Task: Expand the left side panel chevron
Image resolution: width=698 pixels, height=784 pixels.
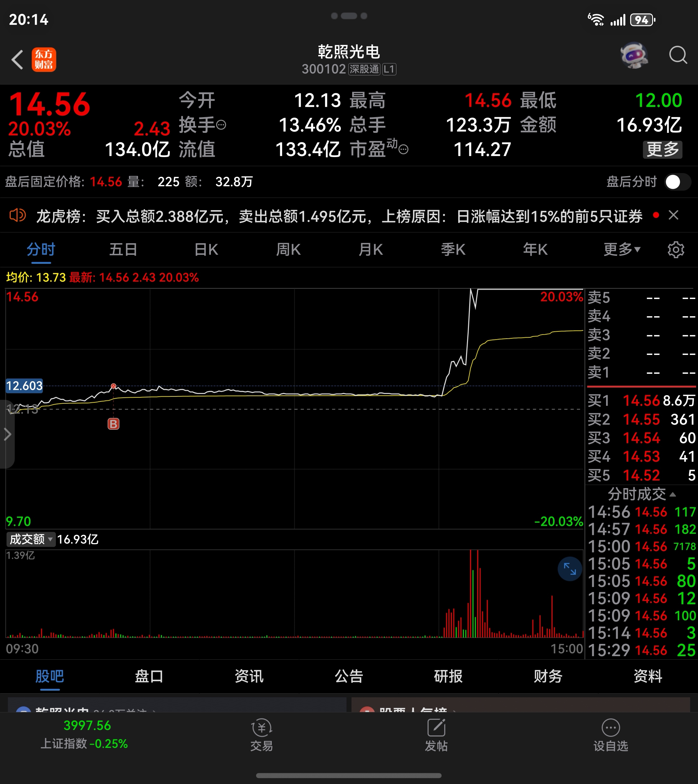Action: pos(7,434)
